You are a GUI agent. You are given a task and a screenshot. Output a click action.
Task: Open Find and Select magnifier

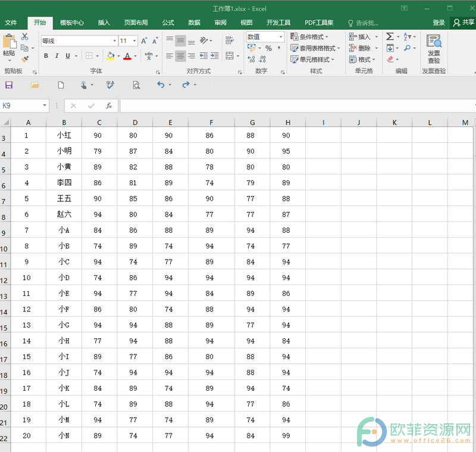tap(408, 48)
